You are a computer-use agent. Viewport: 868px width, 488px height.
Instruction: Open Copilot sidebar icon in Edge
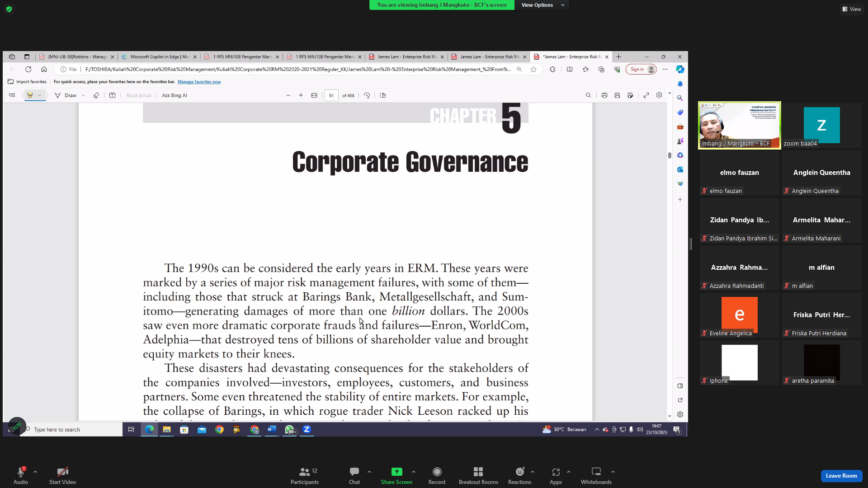pyautogui.click(x=680, y=69)
